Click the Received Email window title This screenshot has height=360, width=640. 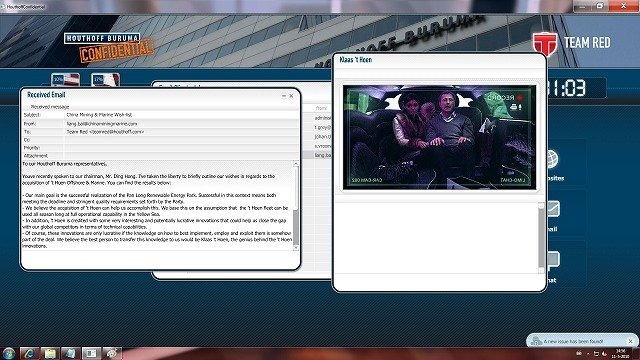[x=46, y=95]
